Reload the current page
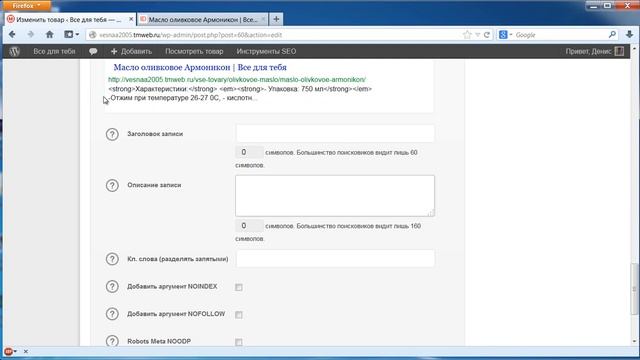The height and width of the screenshot is (360, 640). (487, 35)
